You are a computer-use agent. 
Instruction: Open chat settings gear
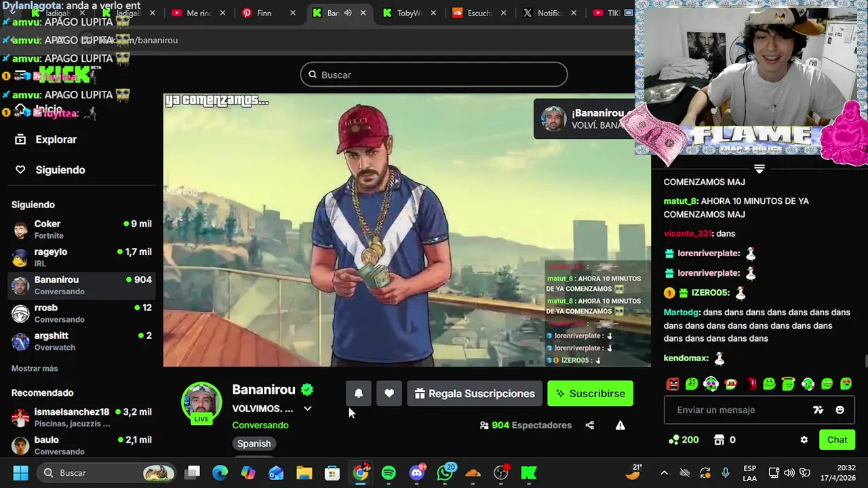click(x=804, y=440)
